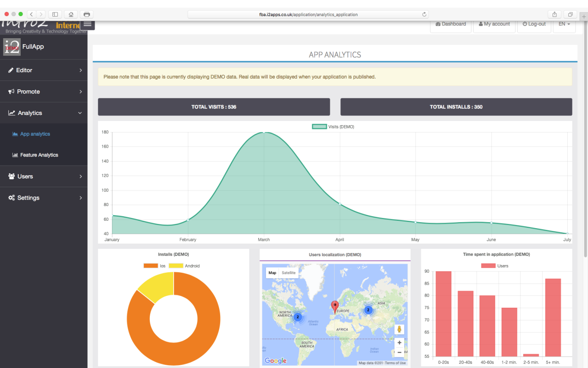Reload the page using the refresh icon
588x368 pixels.
pyautogui.click(x=424, y=14)
